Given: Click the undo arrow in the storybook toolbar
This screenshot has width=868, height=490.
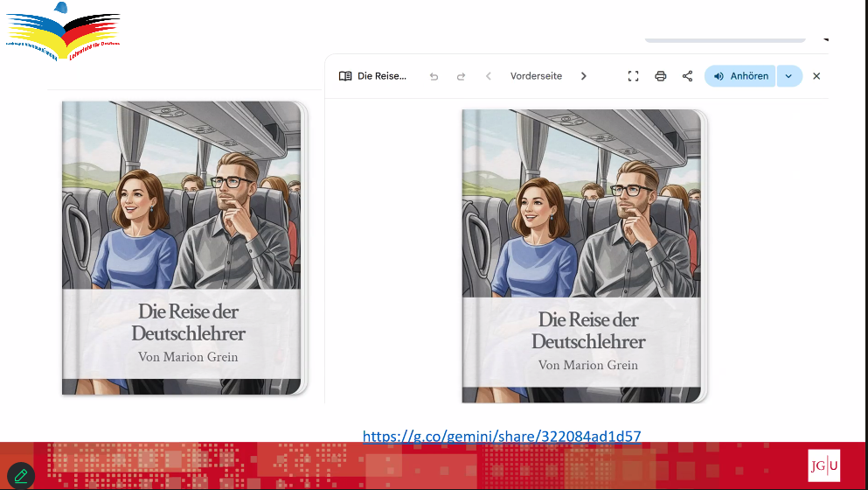Looking at the screenshot, I should 434,76.
